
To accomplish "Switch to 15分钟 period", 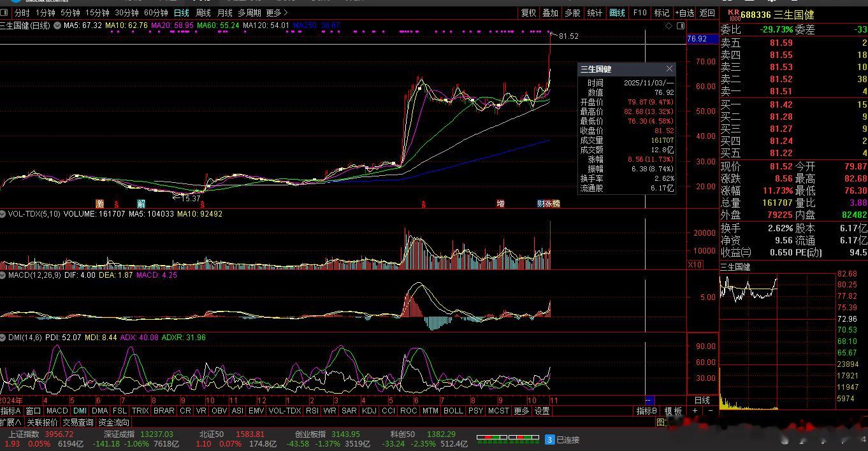I will [x=98, y=13].
